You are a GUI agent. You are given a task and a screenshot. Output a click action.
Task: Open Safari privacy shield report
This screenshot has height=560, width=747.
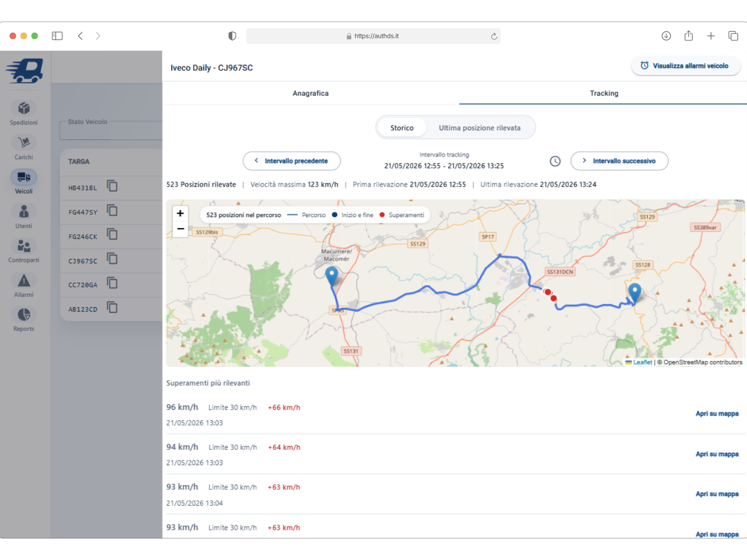coord(232,36)
